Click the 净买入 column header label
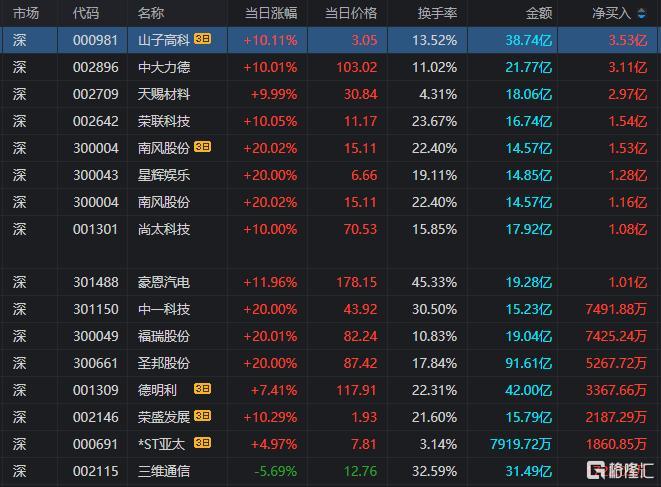This screenshot has width=661, height=487. (612, 13)
